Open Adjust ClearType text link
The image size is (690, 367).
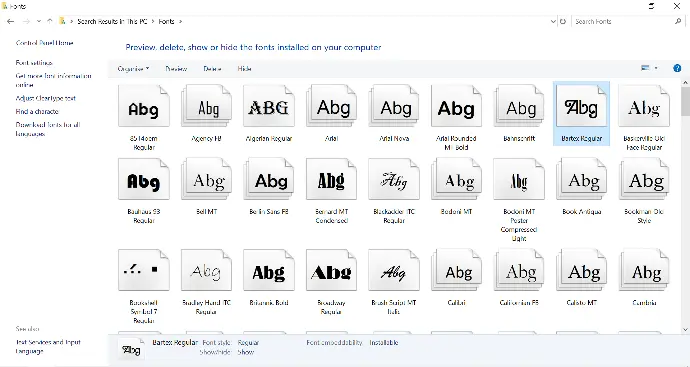[x=46, y=98]
